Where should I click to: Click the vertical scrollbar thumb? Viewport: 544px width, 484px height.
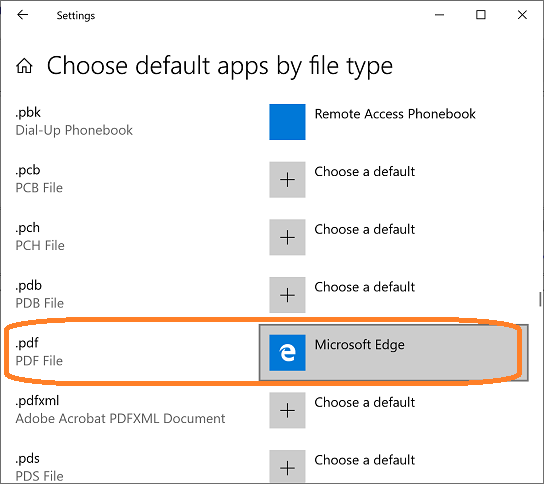click(x=540, y=299)
